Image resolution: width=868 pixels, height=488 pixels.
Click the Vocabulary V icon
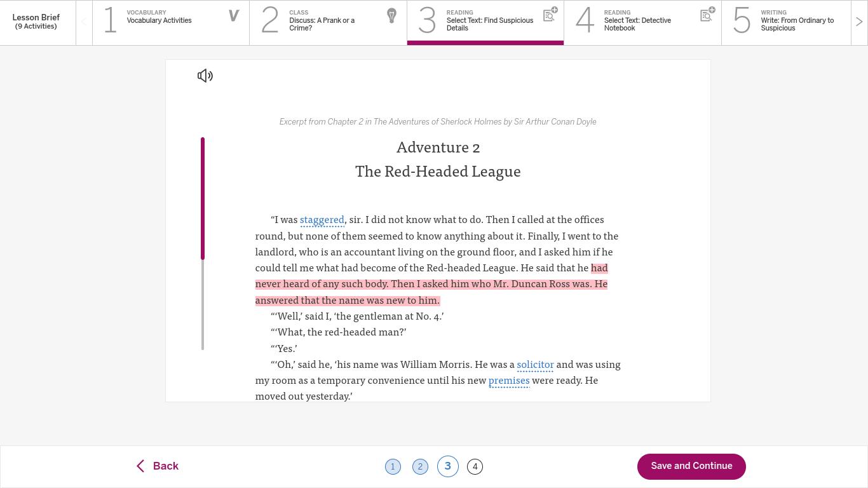point(233,16)
